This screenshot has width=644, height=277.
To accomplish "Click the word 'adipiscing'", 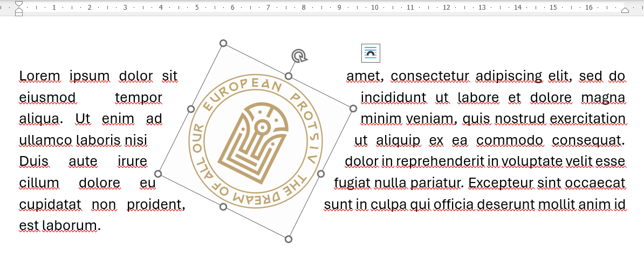I will pyautogui.click(x=509, y=77).
